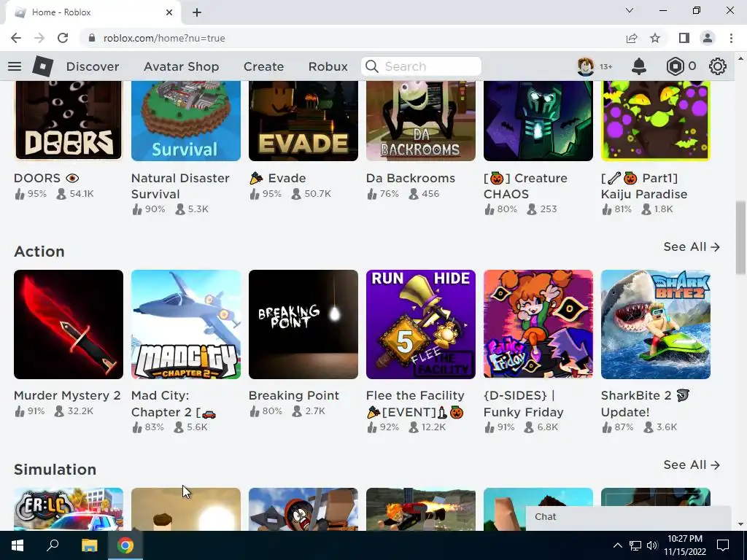The height and width of the screenshot is (560, 747).
Task: Go back to previous page
Action: [16, 38]
